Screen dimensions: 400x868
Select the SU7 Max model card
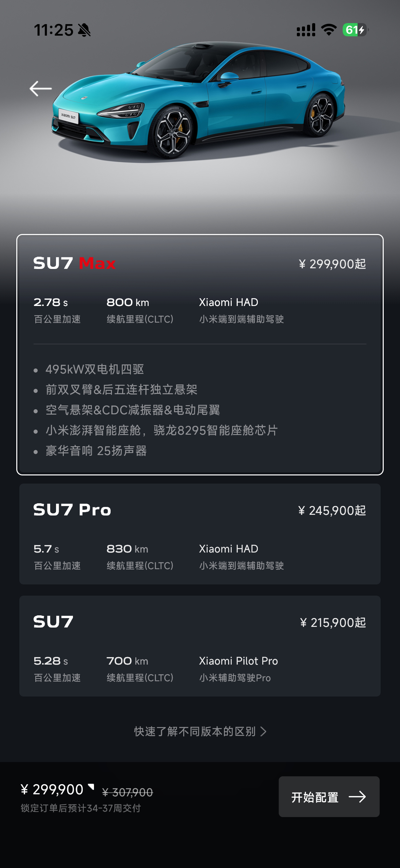coord(200,355)
